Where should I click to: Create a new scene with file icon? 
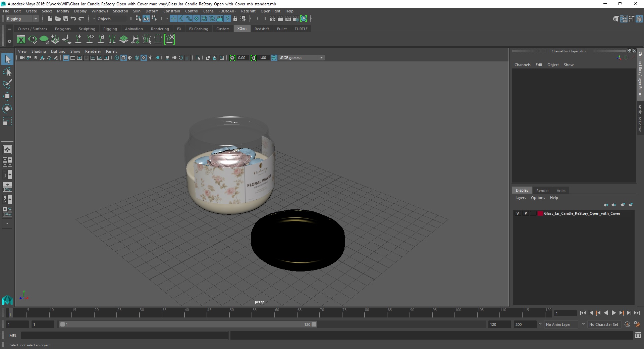[50, 19]
